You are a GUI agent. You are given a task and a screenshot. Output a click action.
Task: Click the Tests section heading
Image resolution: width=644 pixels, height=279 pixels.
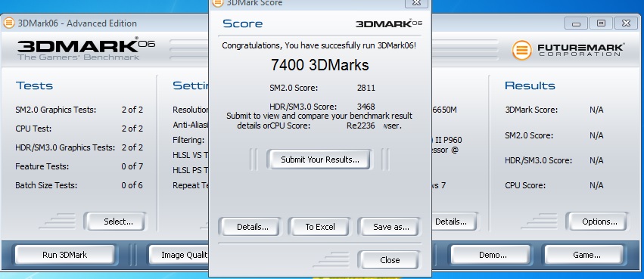tap(34, 85)
